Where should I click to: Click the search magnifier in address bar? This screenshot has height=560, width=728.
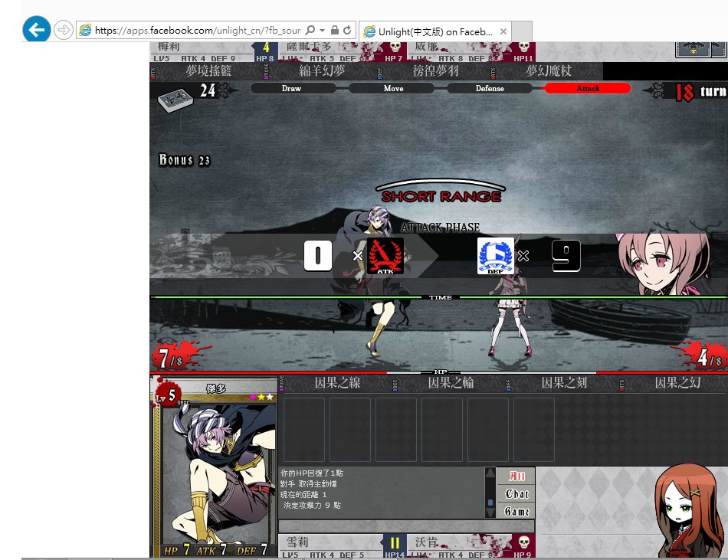(310, 30)
